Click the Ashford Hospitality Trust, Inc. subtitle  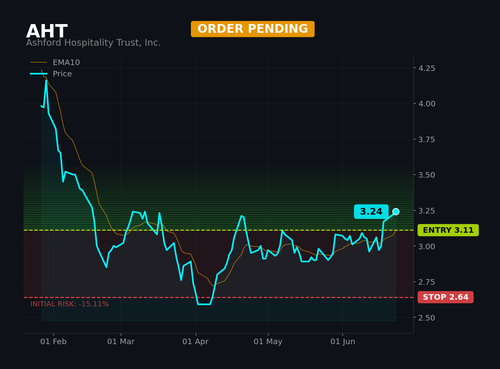click(93, 43)
